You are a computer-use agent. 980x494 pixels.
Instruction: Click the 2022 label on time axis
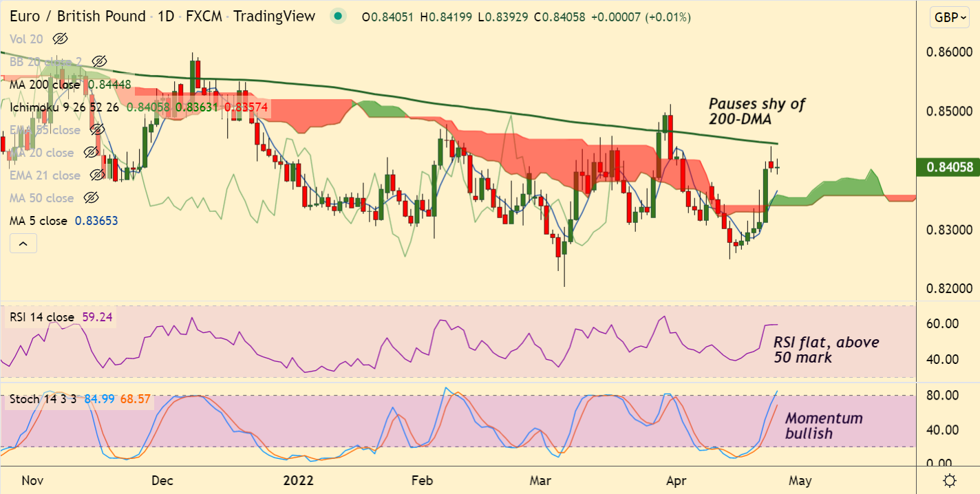[299, 480]
